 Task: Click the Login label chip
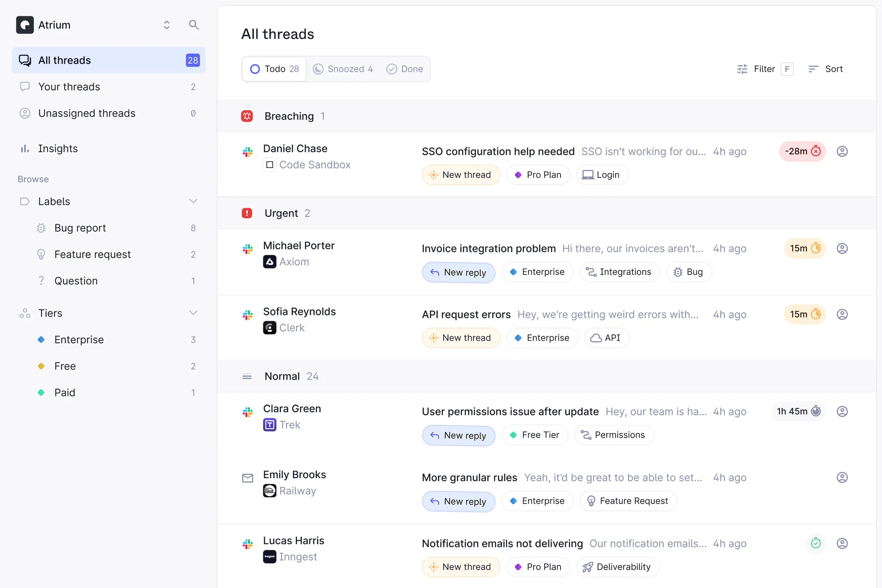point(602,175)
